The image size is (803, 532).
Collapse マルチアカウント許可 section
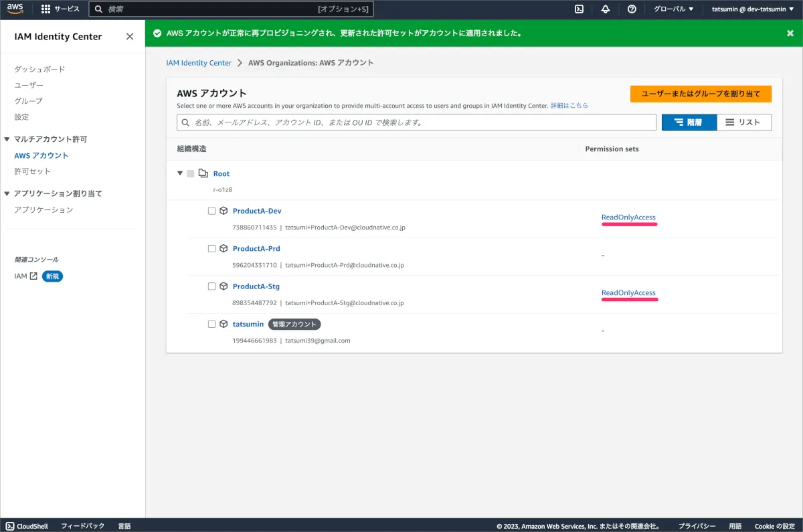coord(7,139)
